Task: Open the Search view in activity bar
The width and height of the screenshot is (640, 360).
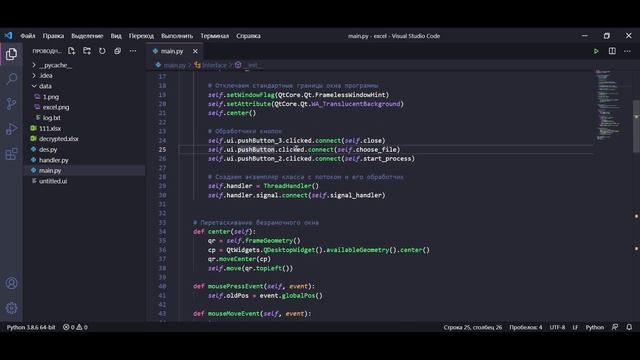Action: (x=11, y=78)
